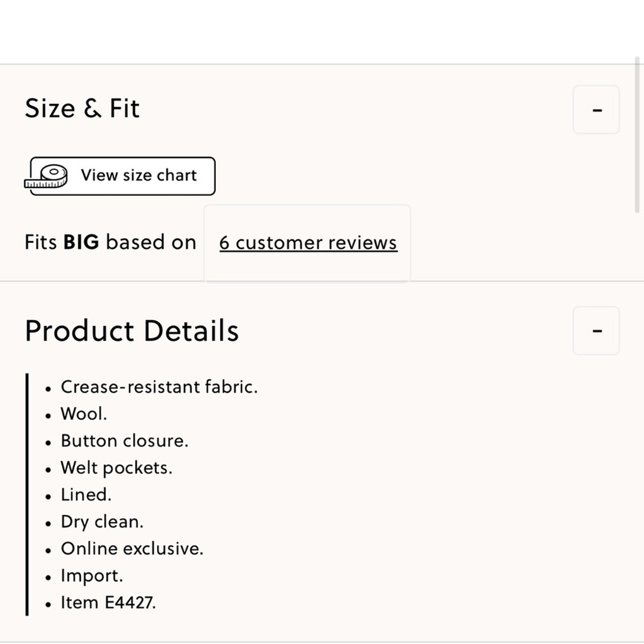The image size is (644, 644).
Task: Click the Online exclusive detail line
Action: point(132,549)
